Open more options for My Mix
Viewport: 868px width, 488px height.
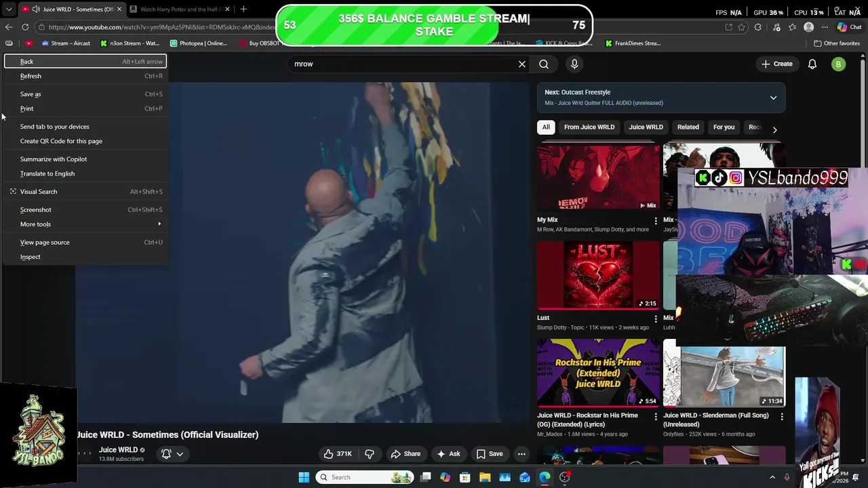(x=656, y=221)
